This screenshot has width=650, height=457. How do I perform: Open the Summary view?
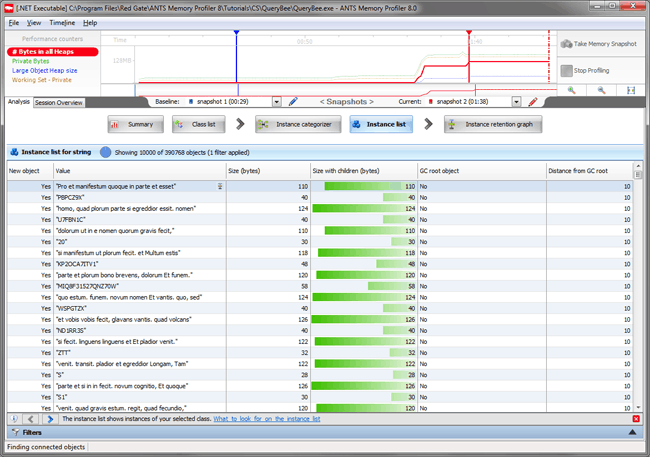click(x=133, y=125)
